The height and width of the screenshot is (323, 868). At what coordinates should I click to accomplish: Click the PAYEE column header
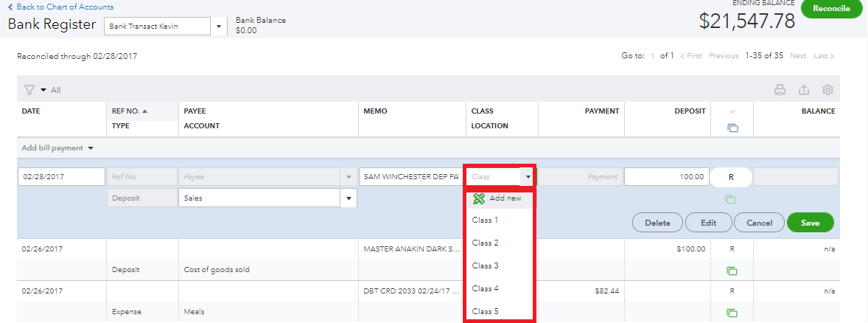coord(195,111)
